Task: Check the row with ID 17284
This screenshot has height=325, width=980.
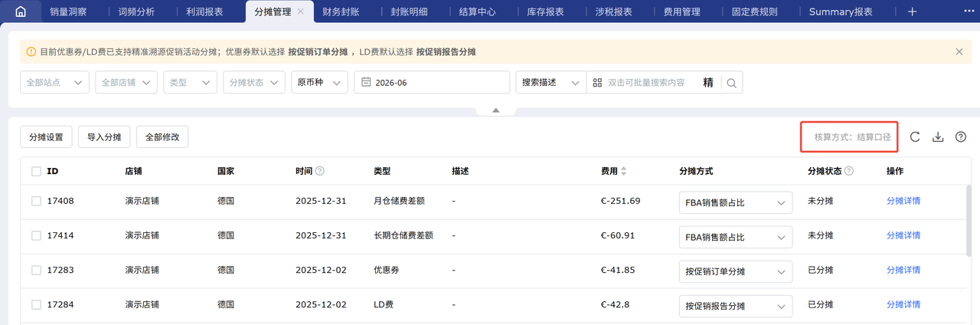Action: (36, 304)
